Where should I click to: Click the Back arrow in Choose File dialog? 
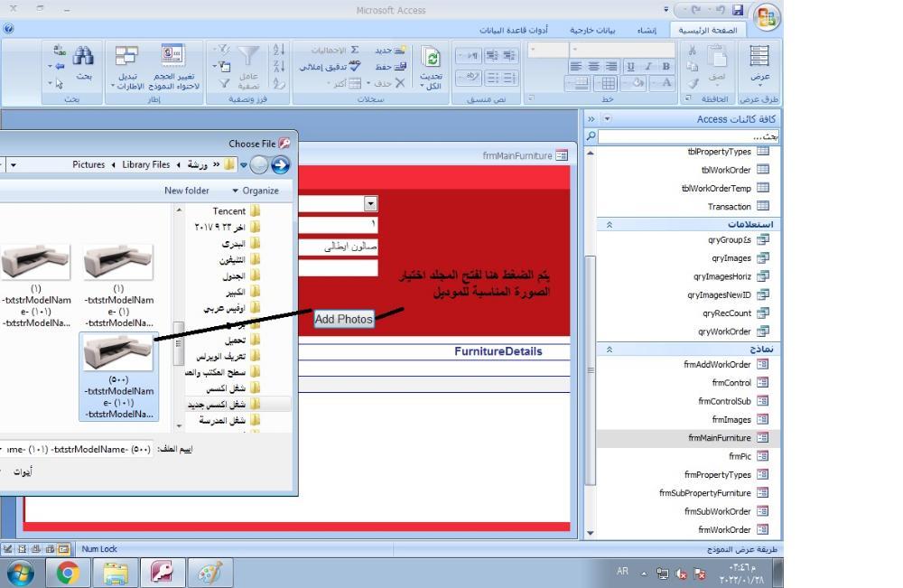(281, 165)
